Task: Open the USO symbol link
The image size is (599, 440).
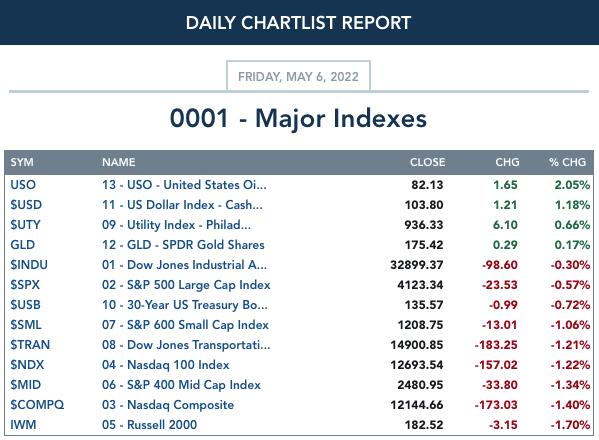Action: tap(23, 185)
